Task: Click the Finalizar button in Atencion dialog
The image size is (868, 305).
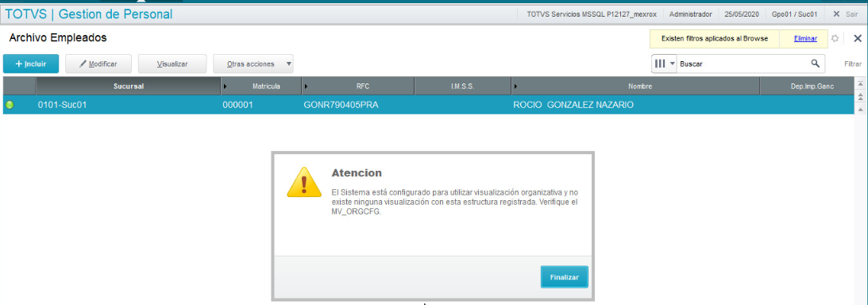Action: coord(564,276)
